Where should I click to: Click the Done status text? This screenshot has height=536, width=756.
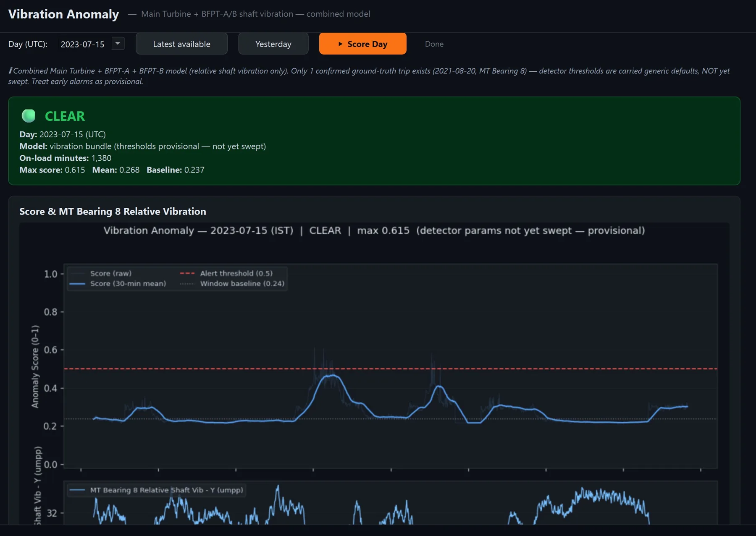pos(434,44)
